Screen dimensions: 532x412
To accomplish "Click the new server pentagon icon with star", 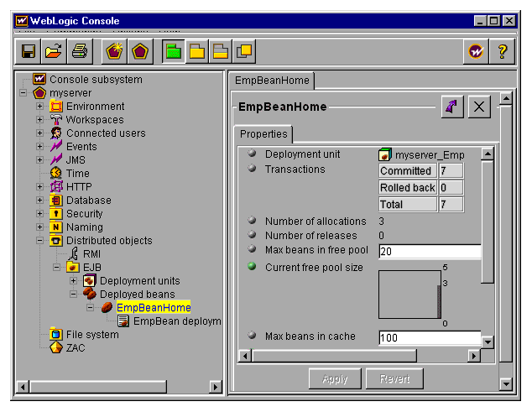I will [x=114, y=51].
